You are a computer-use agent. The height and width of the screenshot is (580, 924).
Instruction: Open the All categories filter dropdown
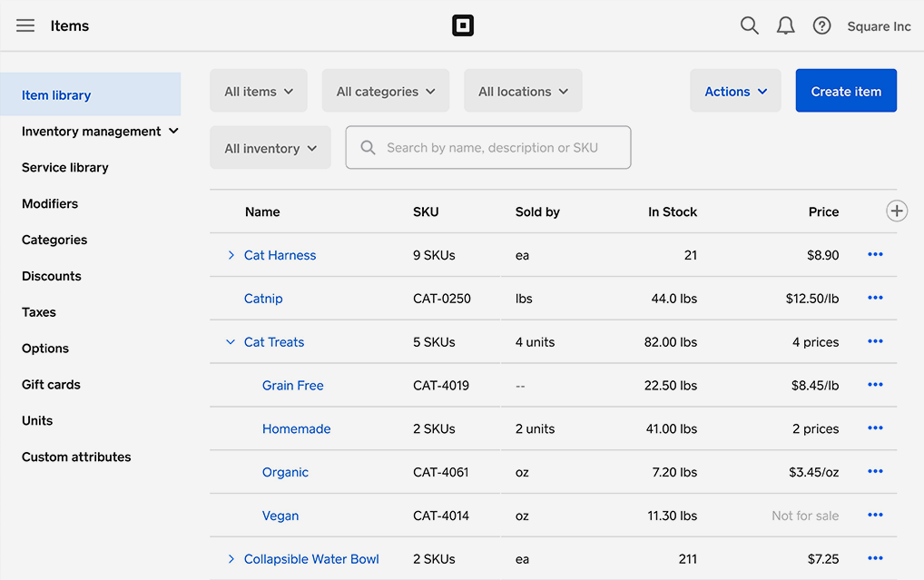click(x=386, y=91)
